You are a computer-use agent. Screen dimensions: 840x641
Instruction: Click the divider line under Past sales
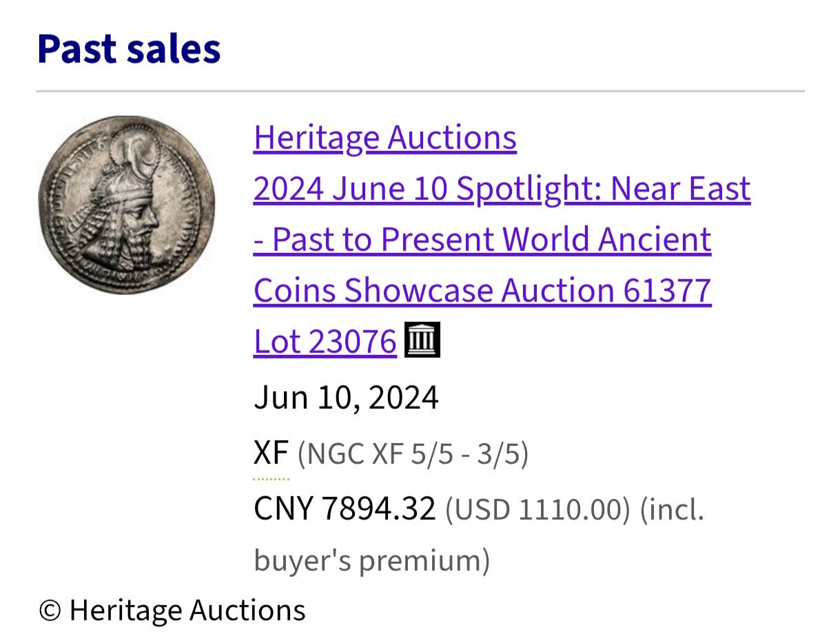pyautogui.click(x=420, y=88)
